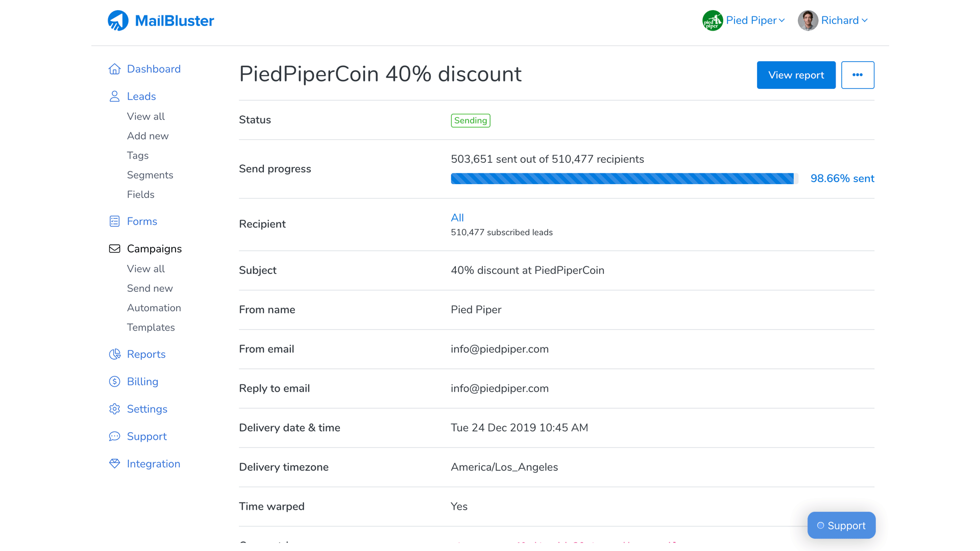
Task: Click the Campaigns envelope icon
Action: pos(114,248)
